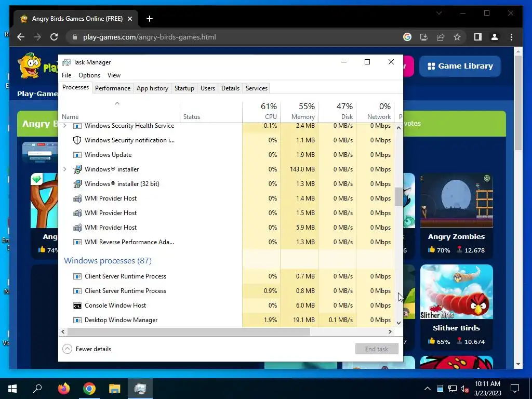Expand the Windows installer process group
Image resolution: width=532 pixels, height=399 pixels.
pos(65,169)
